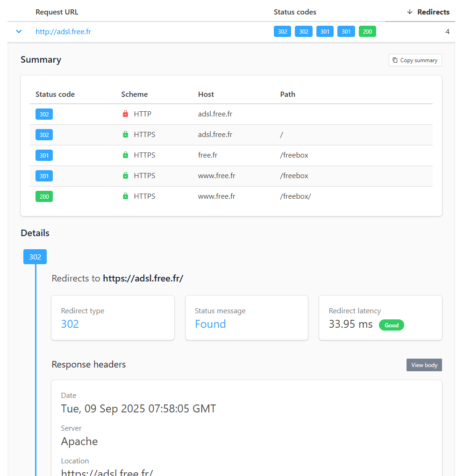The width and height of the screenshot is (464, 476).
Task: Click the green lock icon in the /freebox/ row
Action: (x=125, y=196)
